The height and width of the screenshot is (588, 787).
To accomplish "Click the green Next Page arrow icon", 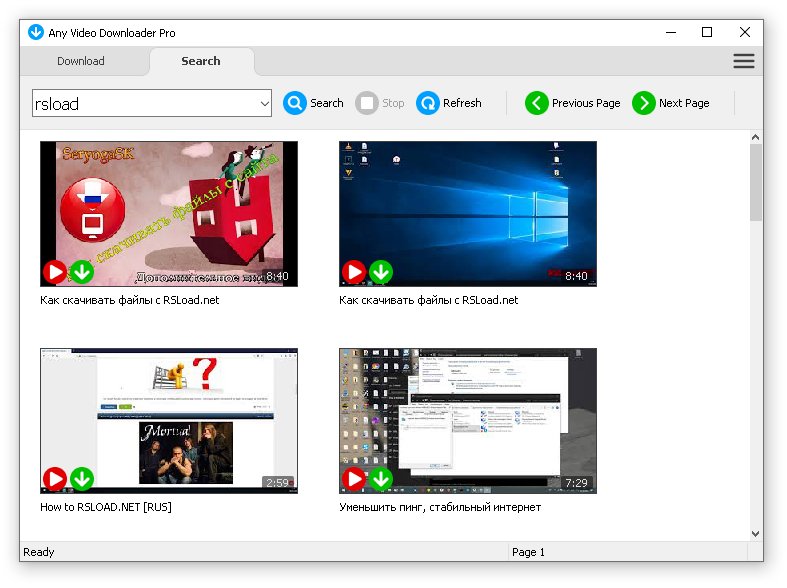I will [x=644, y=103].
